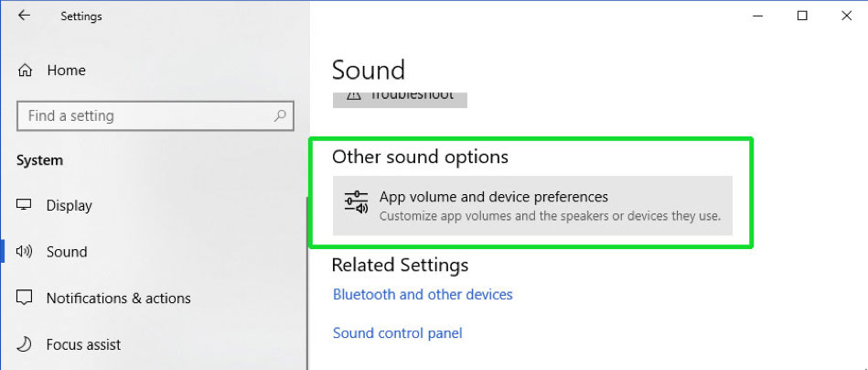The image size is (868, 370).
Task: Click the sidebar vertical scrollbar
Action: tap(307, 282)
